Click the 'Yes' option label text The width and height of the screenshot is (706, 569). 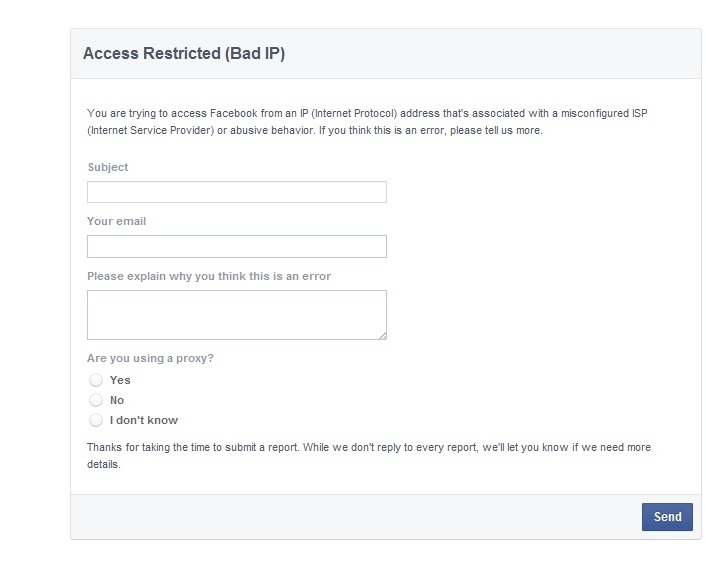click(120, 380)
